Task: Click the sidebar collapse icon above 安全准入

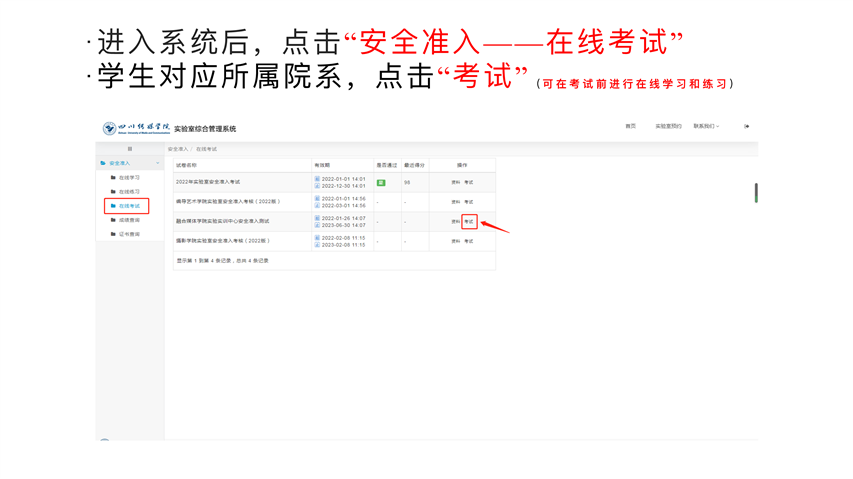Action: pos(129,149)
